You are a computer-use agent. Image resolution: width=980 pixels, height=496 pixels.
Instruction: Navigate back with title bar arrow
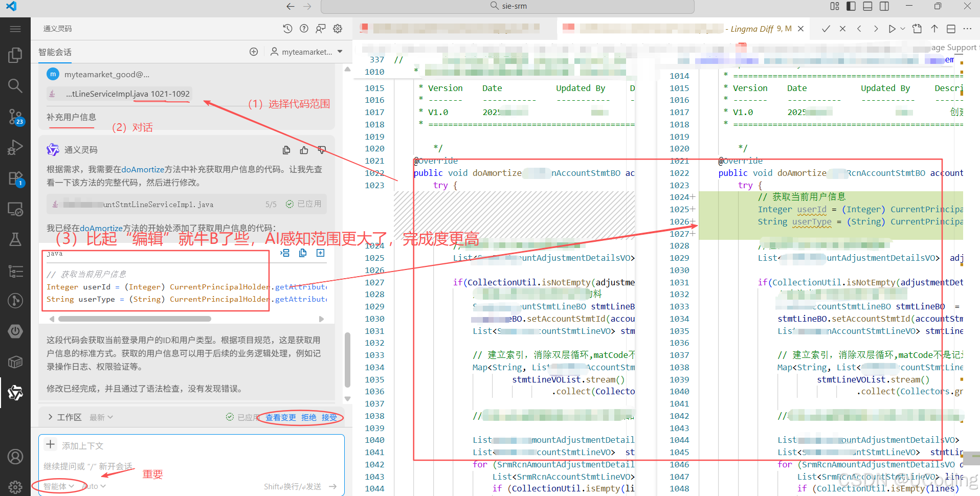(291, 6)
